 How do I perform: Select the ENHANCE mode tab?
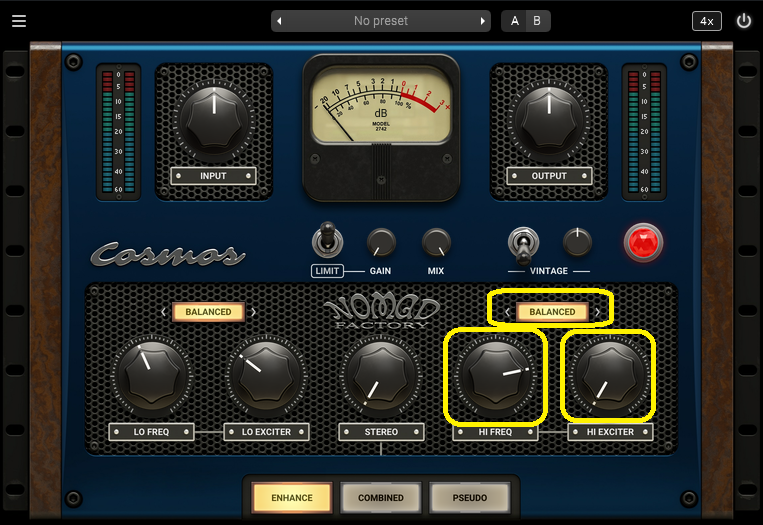click(x=292, y=498)
